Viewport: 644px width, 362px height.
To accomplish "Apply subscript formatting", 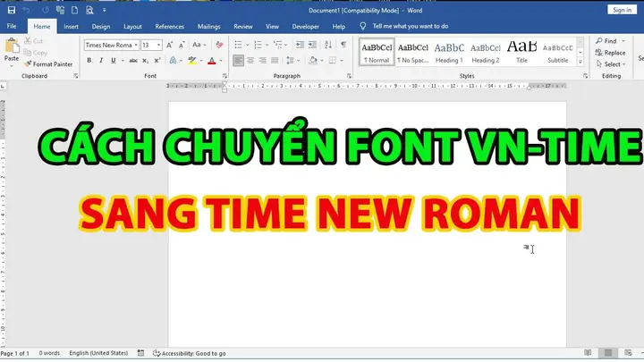I will (x=145, y=61).
